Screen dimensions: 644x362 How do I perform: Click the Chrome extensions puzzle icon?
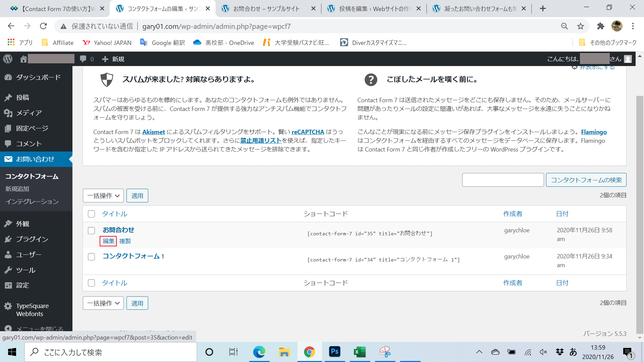[x=600, y=26]
